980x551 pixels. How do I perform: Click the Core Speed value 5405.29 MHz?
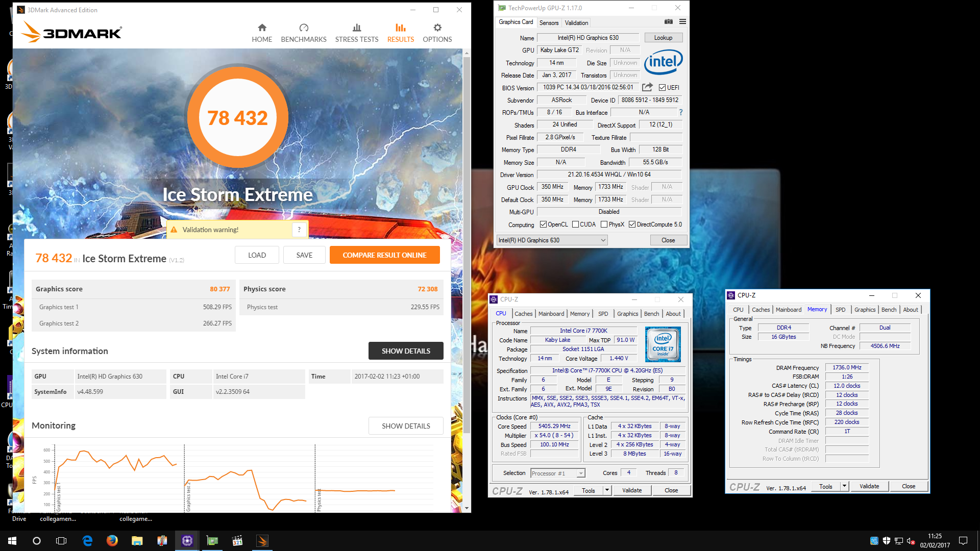[x=554, y=427]
